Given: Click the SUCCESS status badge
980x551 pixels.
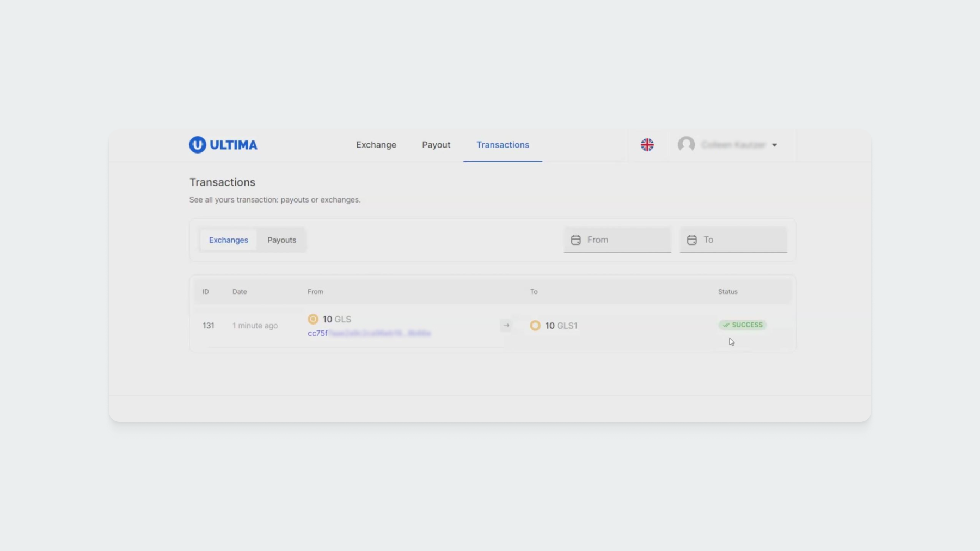Looking at the screenshot, I should (x=743, y=325).
